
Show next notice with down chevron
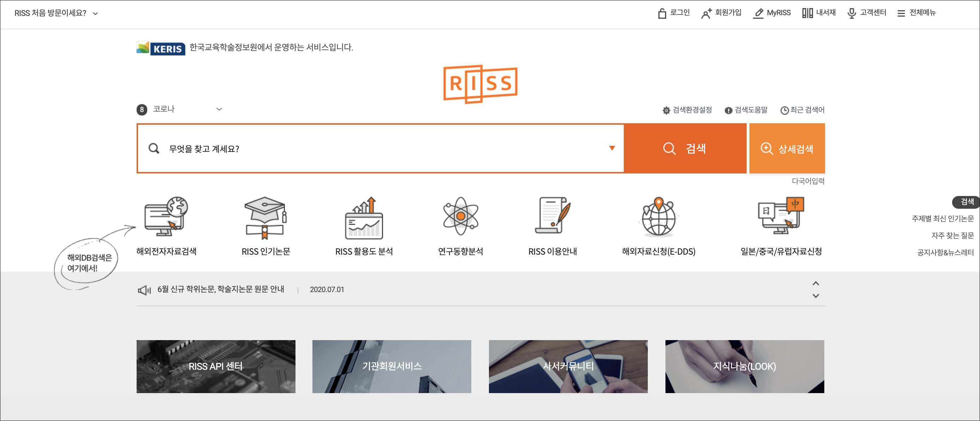(x=815, y=296)
